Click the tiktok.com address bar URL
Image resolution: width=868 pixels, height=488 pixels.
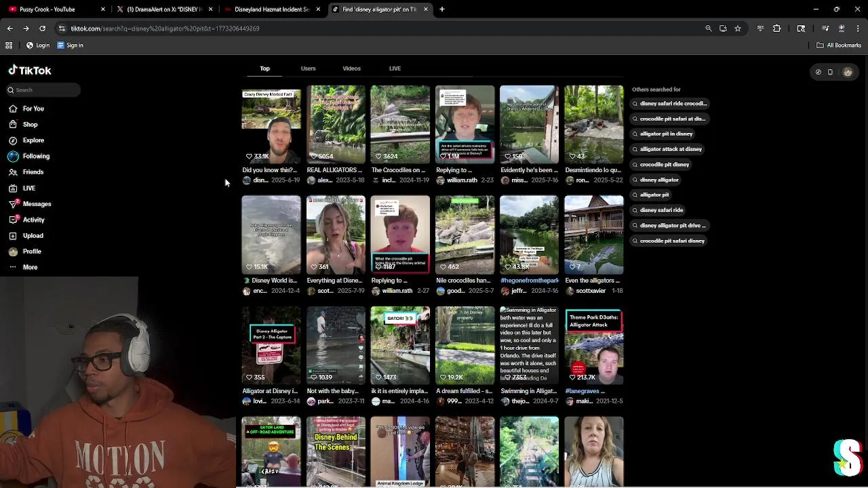point(165,28)
